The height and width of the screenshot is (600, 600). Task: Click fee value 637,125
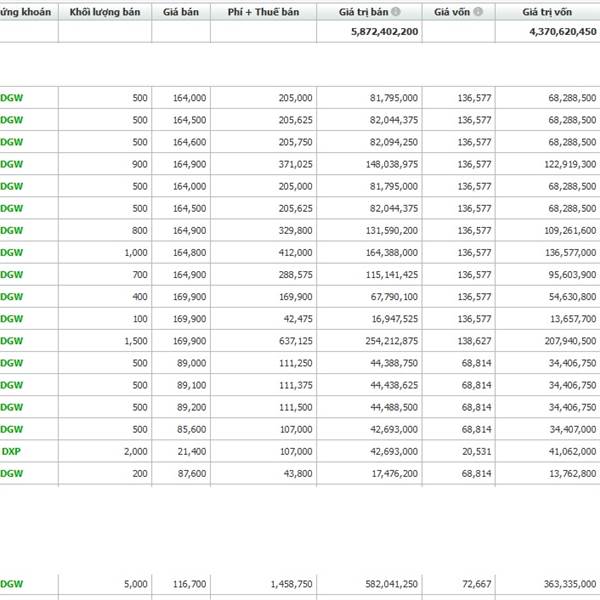[x=295, y=341]
